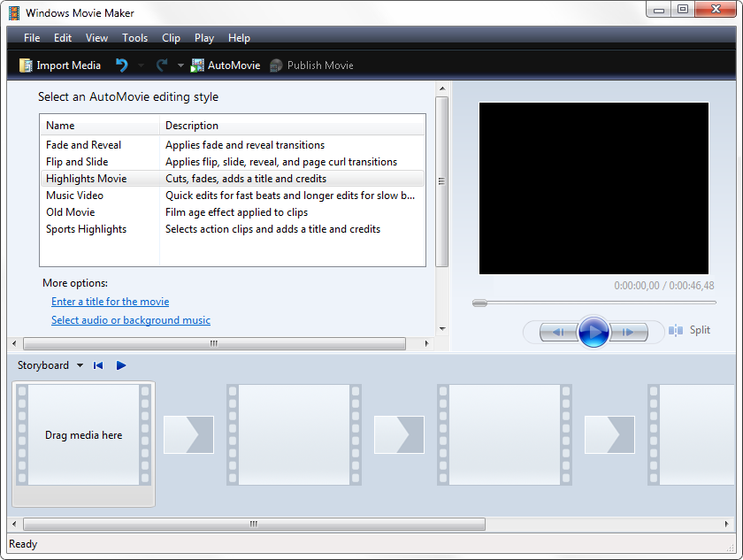Select the Old Movie style
This screenshot has width=743, height=560.
click(232, 212)
